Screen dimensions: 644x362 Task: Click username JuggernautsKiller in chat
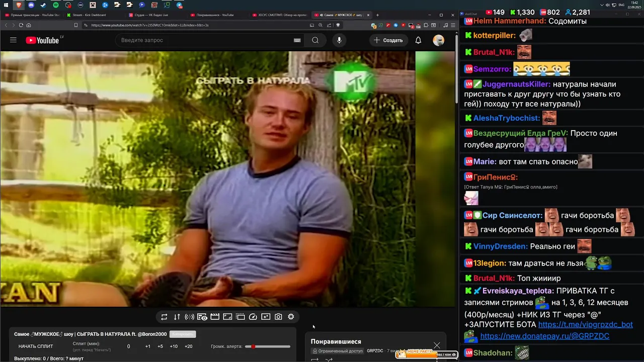pos(516,84)
